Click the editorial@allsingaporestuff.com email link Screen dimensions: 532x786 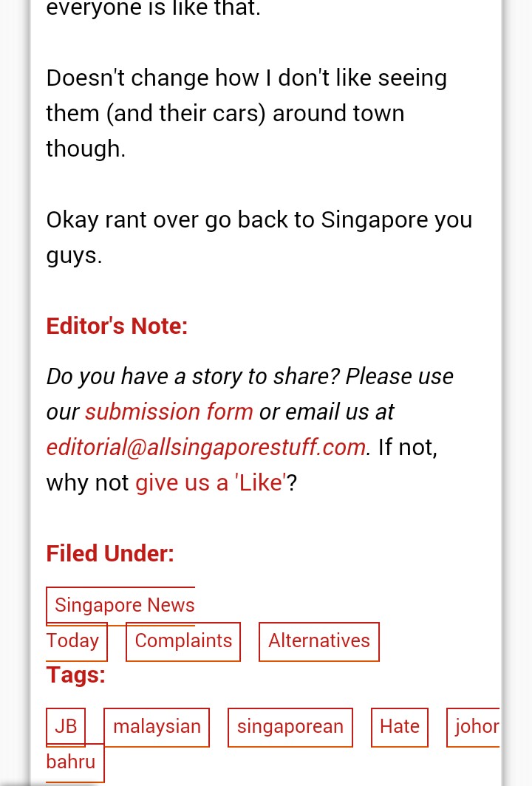207,447
